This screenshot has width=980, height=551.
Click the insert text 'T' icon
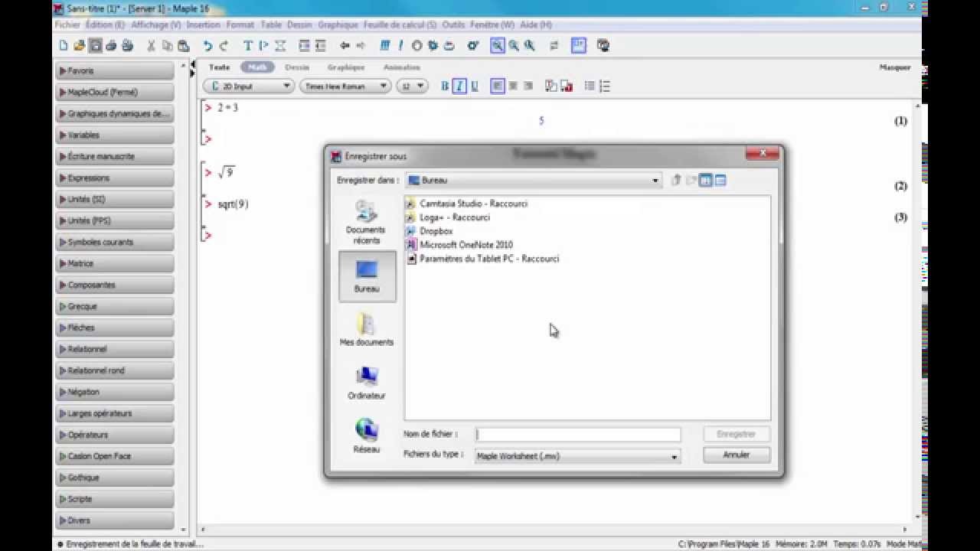pos(248,46)
